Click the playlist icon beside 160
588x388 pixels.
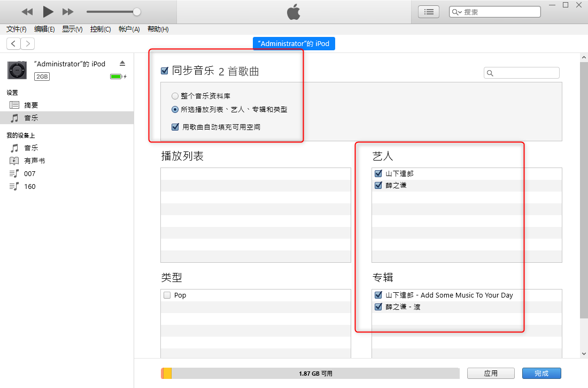(14, 186)
